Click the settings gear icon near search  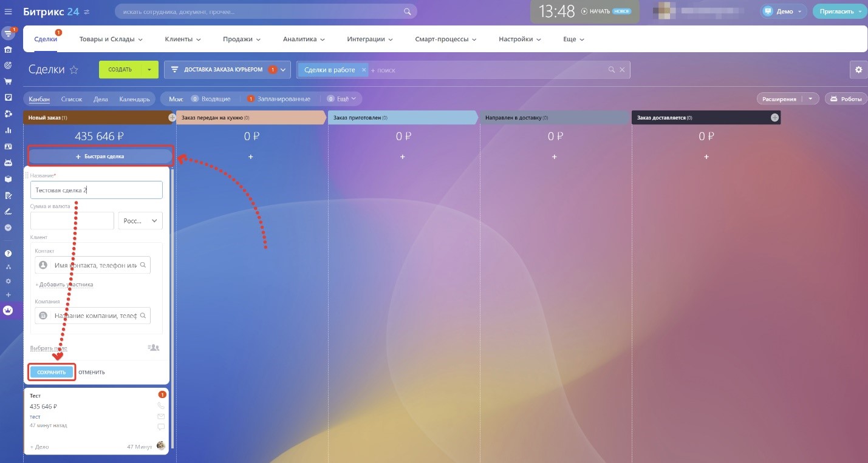858,70
